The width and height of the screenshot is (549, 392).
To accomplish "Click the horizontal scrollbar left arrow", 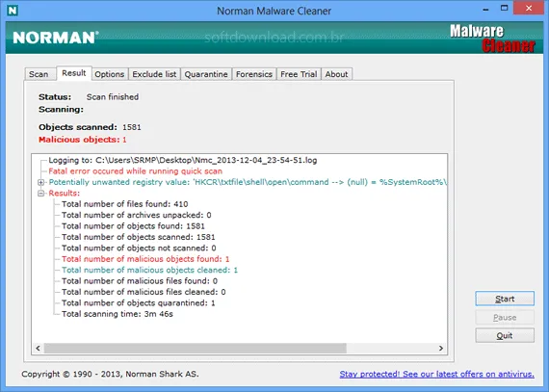I will (38, 349).
